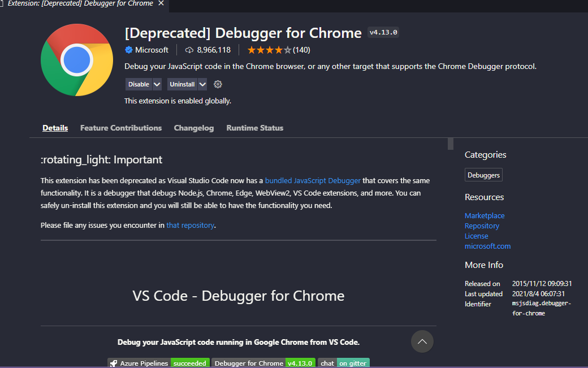Viewport: 588px width, 368px height.
Task: Select the Debuggers category tag
Action: point(483,175)
